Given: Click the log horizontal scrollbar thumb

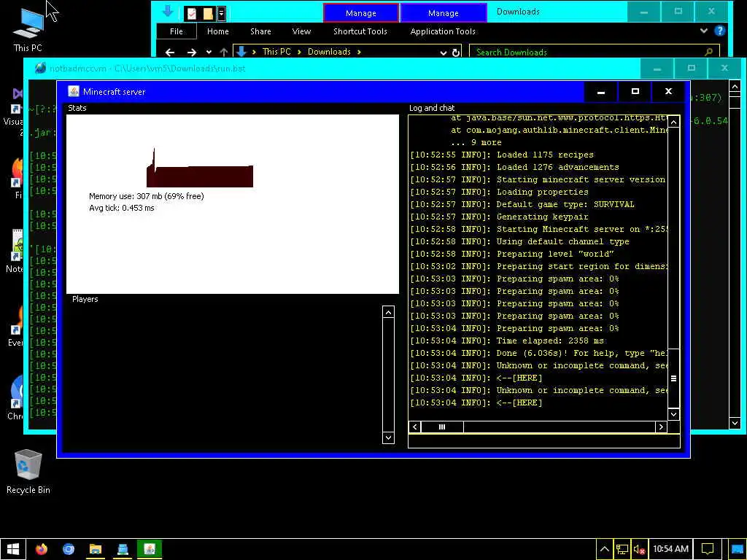Looking at the screenshot, I should (x=441, y=427).
